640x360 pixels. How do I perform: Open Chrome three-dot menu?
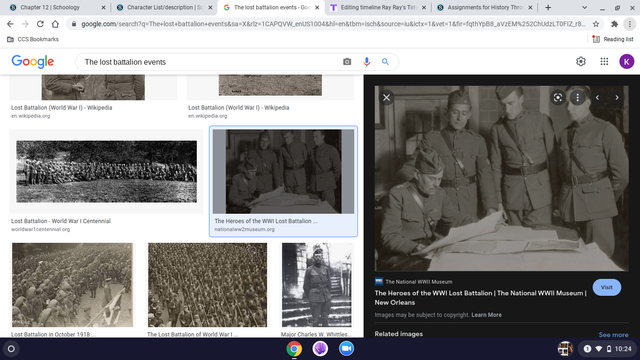coord(630,24)
